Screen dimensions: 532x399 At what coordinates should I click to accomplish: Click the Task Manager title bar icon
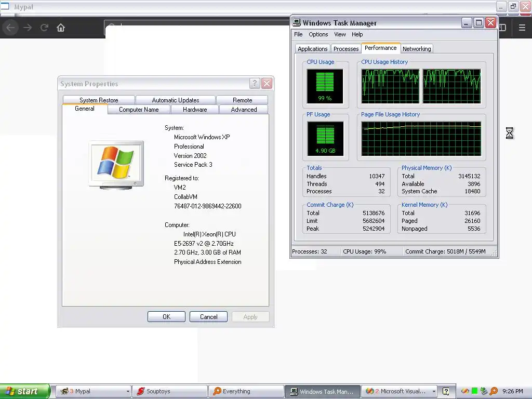pyautogui.click(x=297, y=23)
